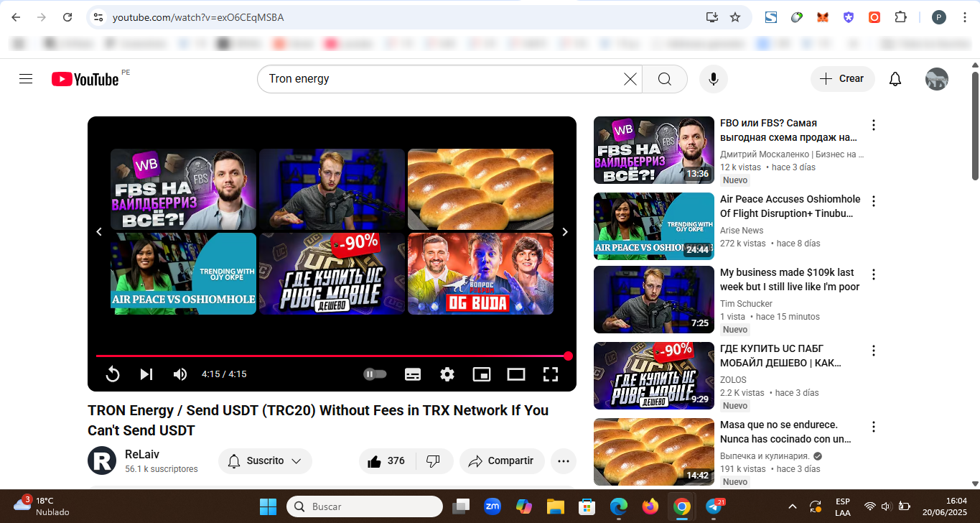The height and width of the screenshot is (523, 980).
Task: Open Chrome profile P button
Action: (x=939, y=17)
